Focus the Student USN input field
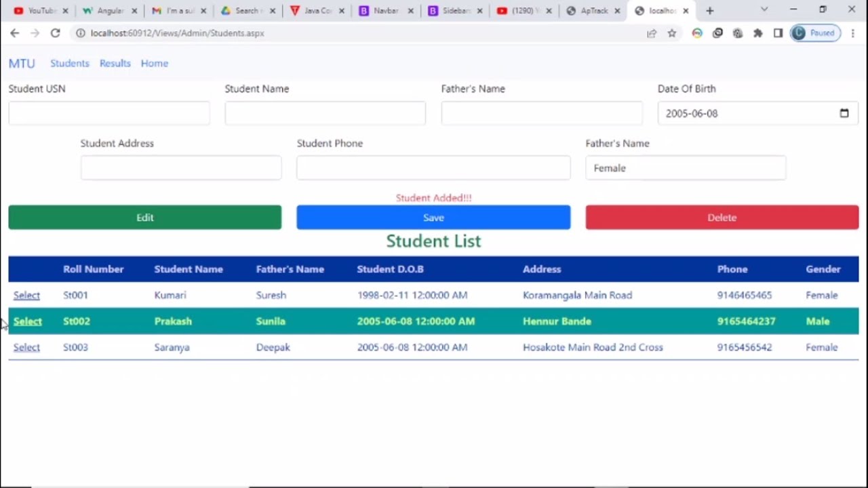This screenshot has height=488, width=868. 109,113
